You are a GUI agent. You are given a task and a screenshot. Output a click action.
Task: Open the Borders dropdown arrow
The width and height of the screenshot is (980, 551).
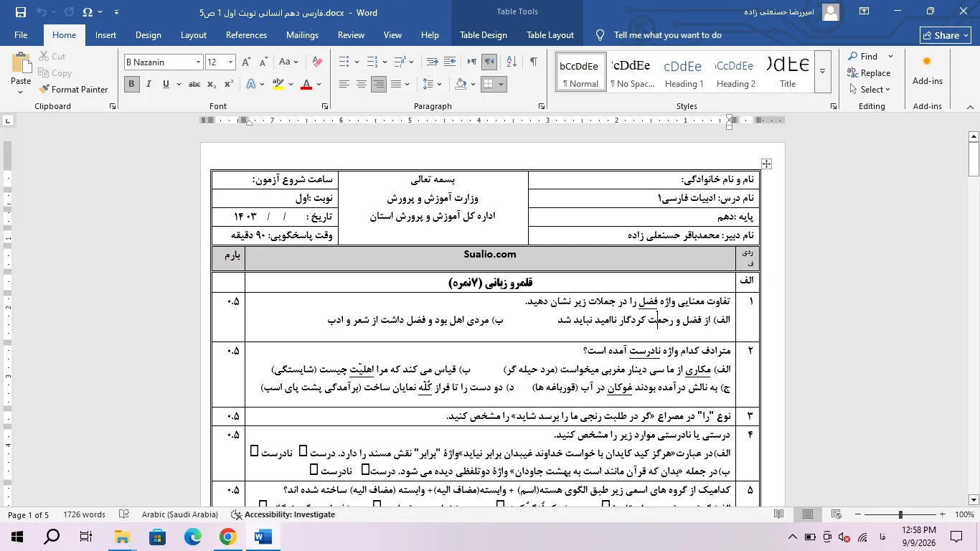pyautogui.click(x=501, y=84)
